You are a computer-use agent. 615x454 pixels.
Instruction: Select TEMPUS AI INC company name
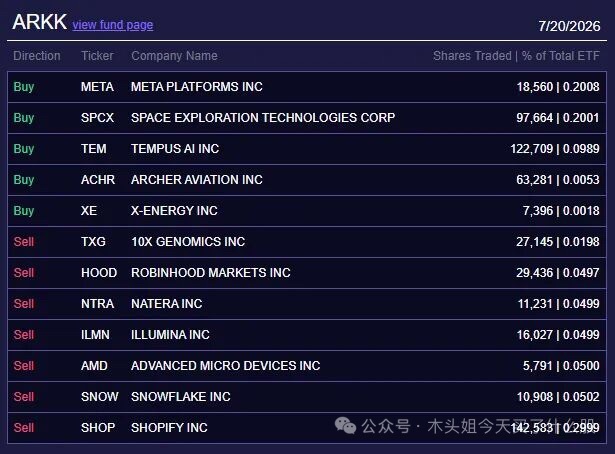coord(175,149)
